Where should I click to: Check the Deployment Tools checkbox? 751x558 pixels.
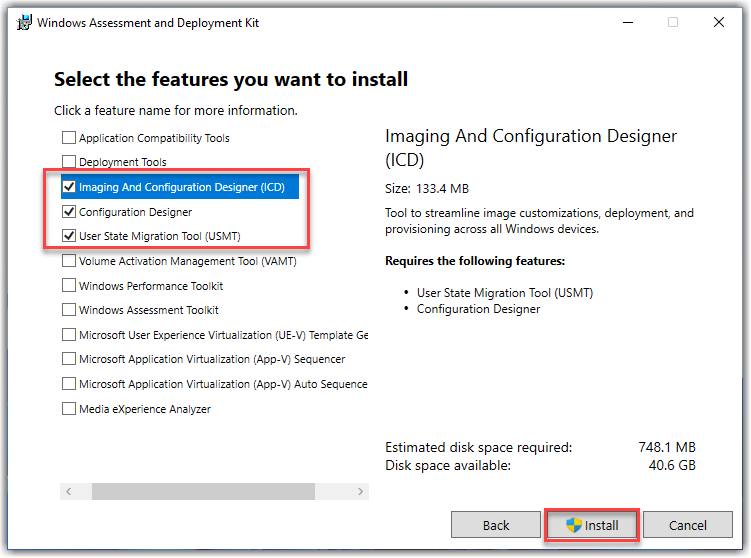tap(69, 161)
